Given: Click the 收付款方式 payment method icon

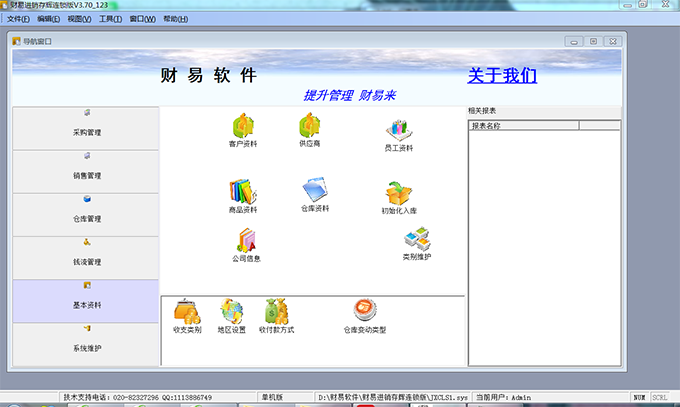Looking at the screenshot, I should tap(276, 312).
